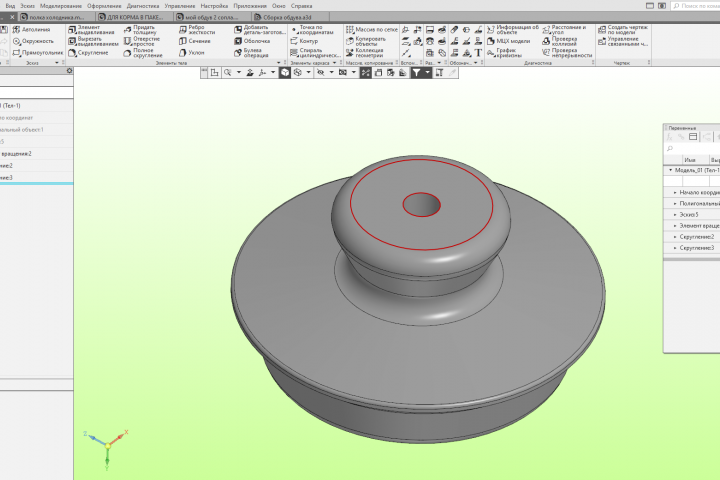
Task: Click Добавить деталь-заготовку tool
Action: coord(259,30)
